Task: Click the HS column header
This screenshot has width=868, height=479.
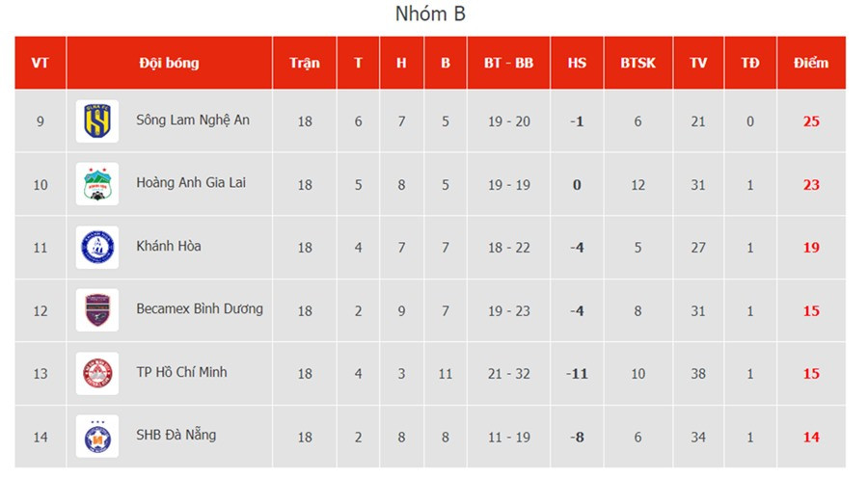Action: (x=577, y=63)
